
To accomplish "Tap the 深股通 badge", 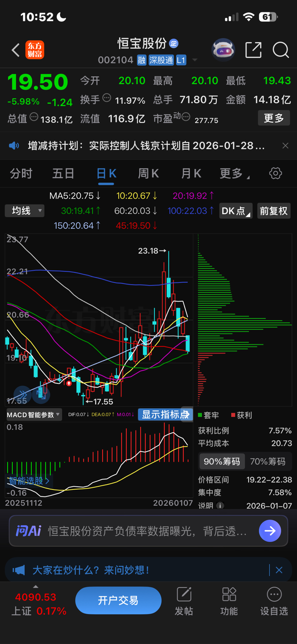I will 161,60.
